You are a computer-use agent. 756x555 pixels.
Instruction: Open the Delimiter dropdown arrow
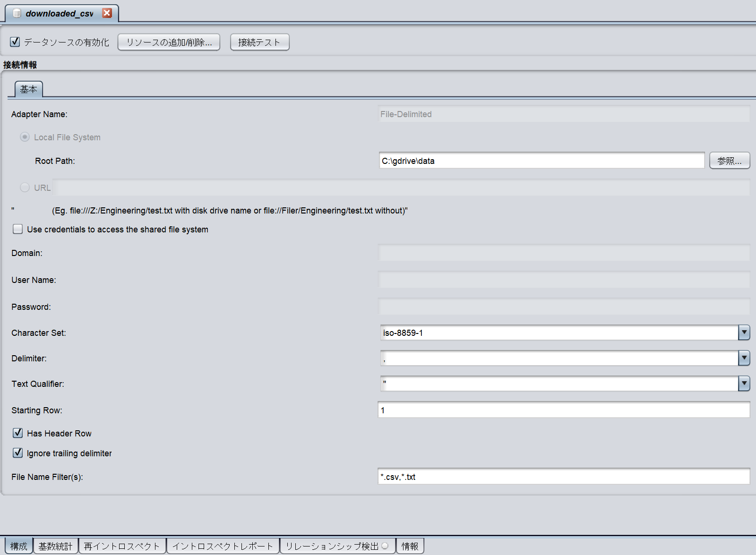[744, 358]
